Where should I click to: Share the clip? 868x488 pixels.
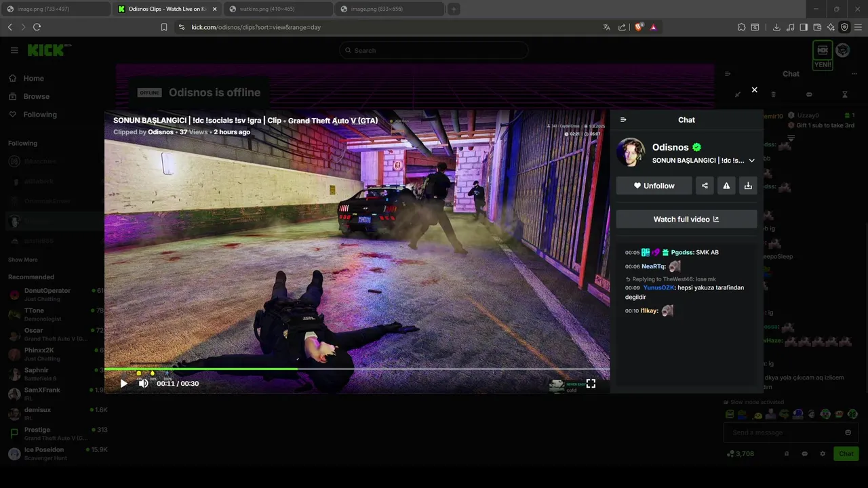coord(705,186)
